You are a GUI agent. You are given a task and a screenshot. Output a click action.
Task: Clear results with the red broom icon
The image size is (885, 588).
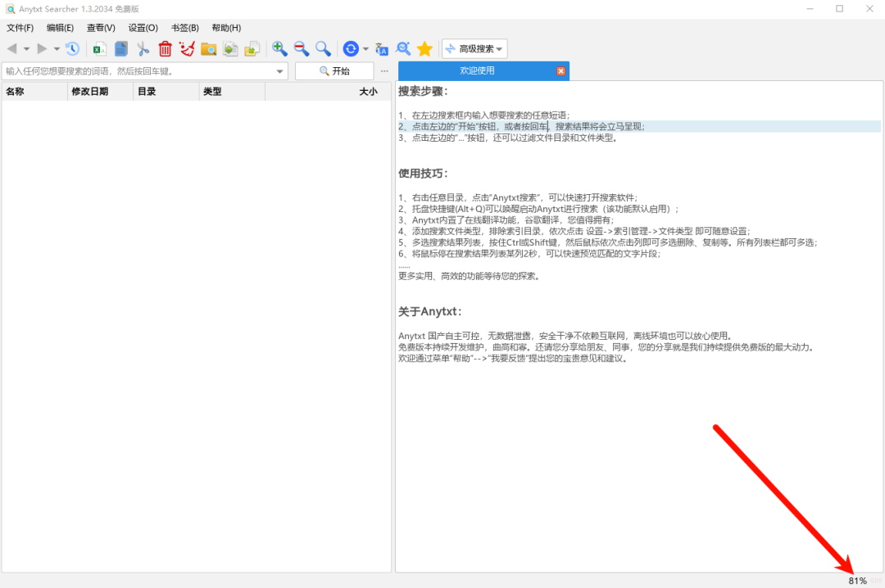pos(187,49)
